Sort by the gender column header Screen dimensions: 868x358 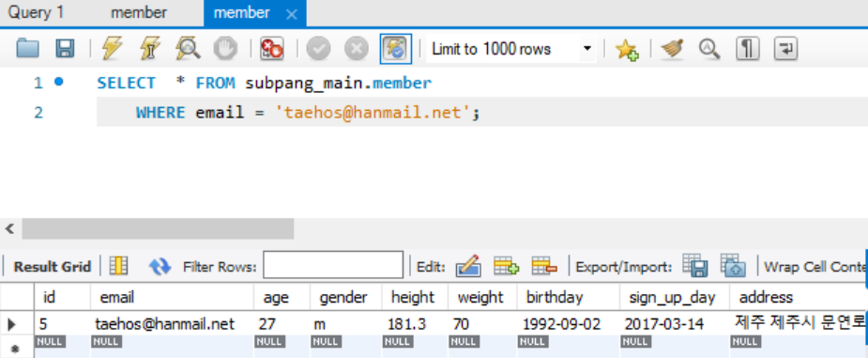345,298
